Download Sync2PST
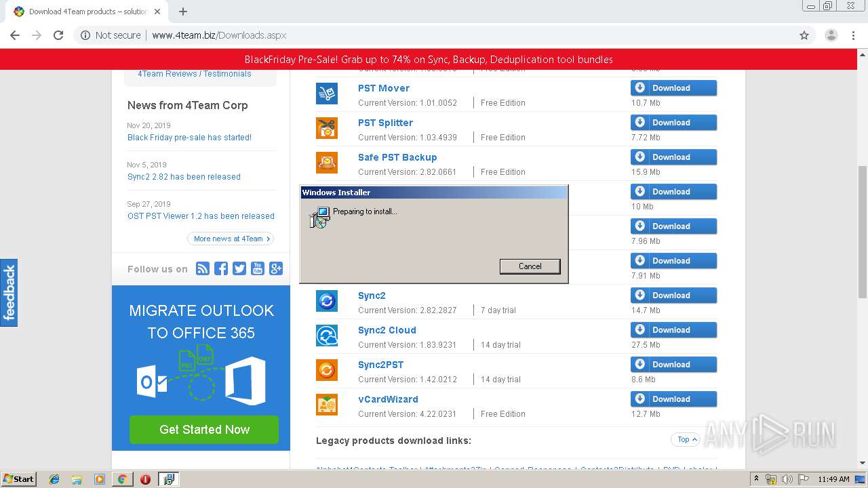 673,365
